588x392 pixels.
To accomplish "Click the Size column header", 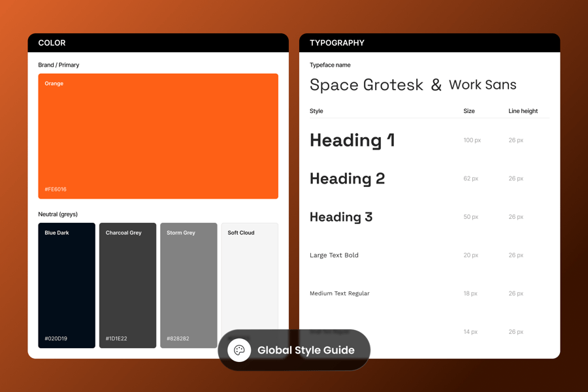I will click(469, 111).
